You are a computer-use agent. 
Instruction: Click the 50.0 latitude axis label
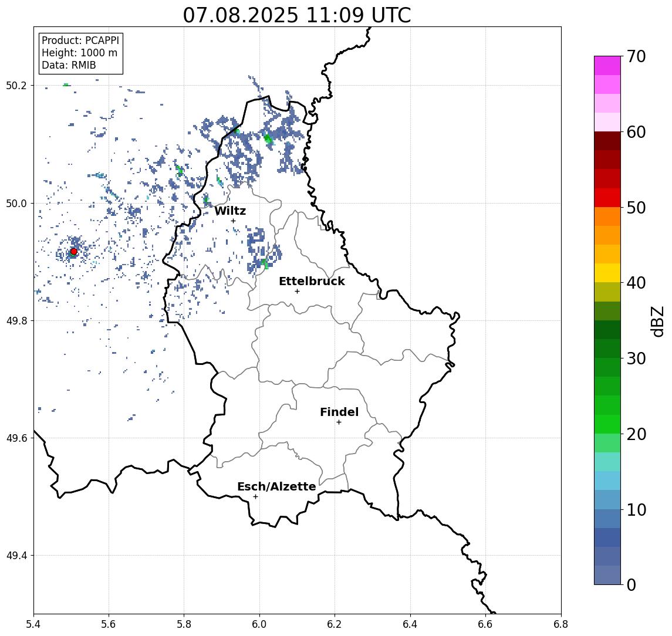click(16, 203)
